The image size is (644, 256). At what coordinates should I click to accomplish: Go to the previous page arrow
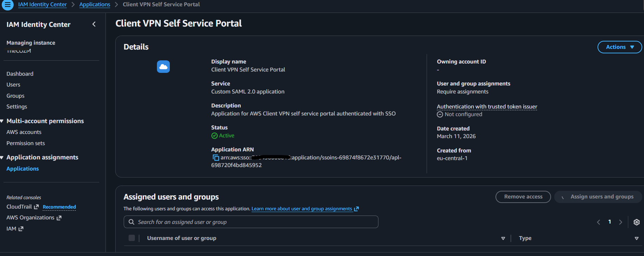598,222
